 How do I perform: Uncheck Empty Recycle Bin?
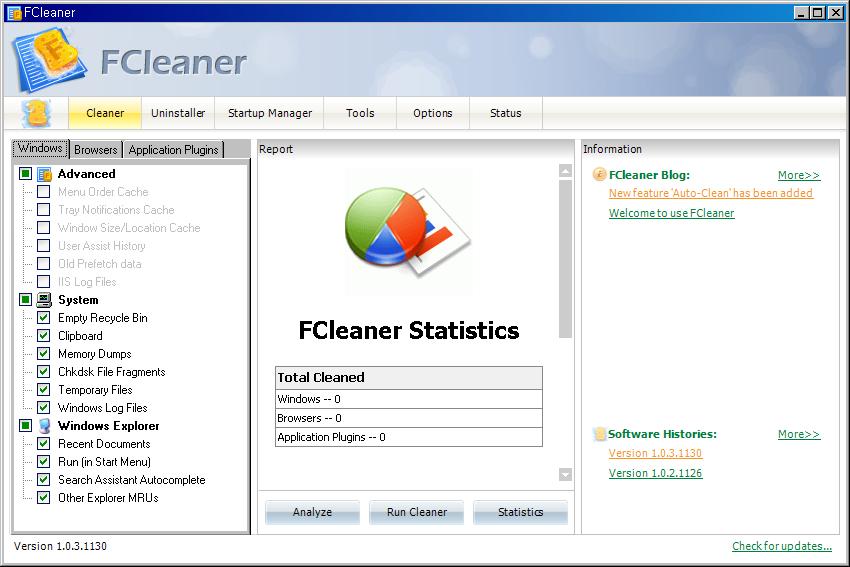43,317
